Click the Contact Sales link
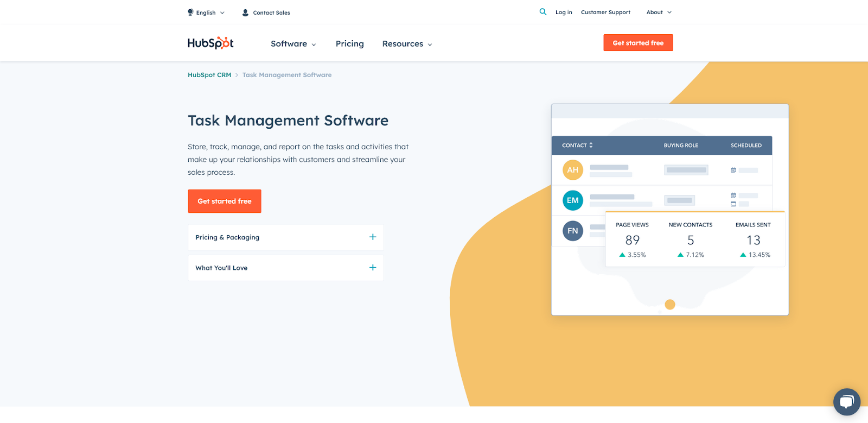Viewport: 868px width, 423px height. tap(266, 12)
